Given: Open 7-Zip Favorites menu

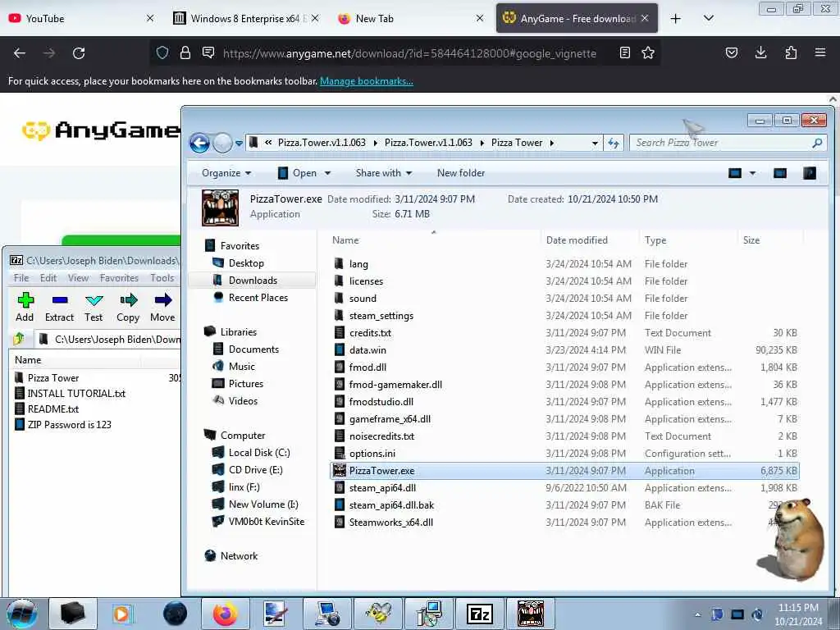Looking at the screenshot, I should [x=119, y=278].
